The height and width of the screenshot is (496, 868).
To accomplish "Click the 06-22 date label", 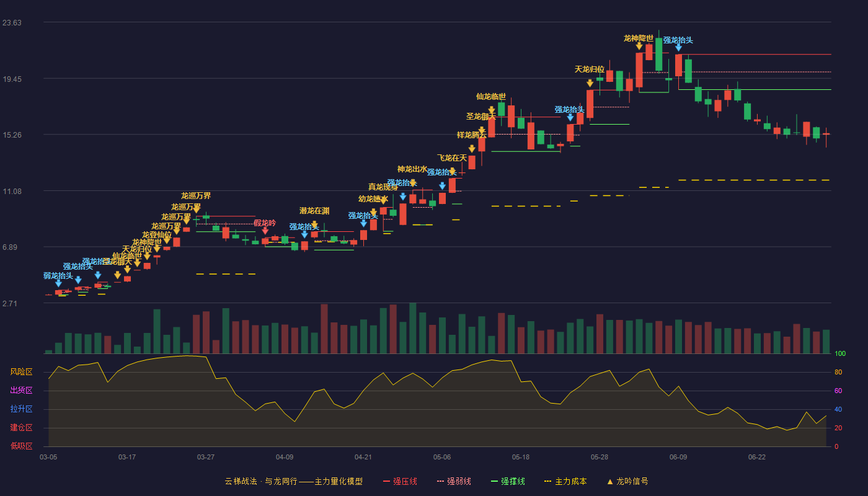I will click(757, 457).
